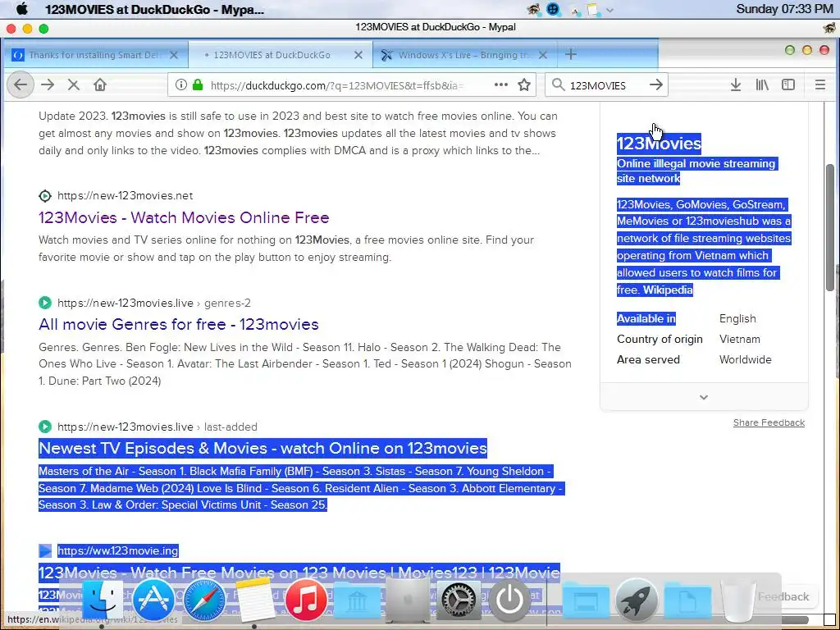840x630 pixels.
Task: Open the page actions three-dot menu
Action: coord(501,84)
